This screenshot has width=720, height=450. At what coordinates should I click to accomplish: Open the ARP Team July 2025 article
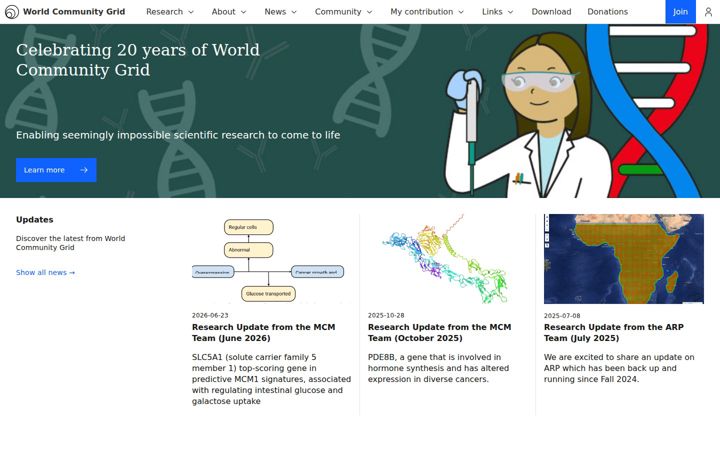coord(614,332)
